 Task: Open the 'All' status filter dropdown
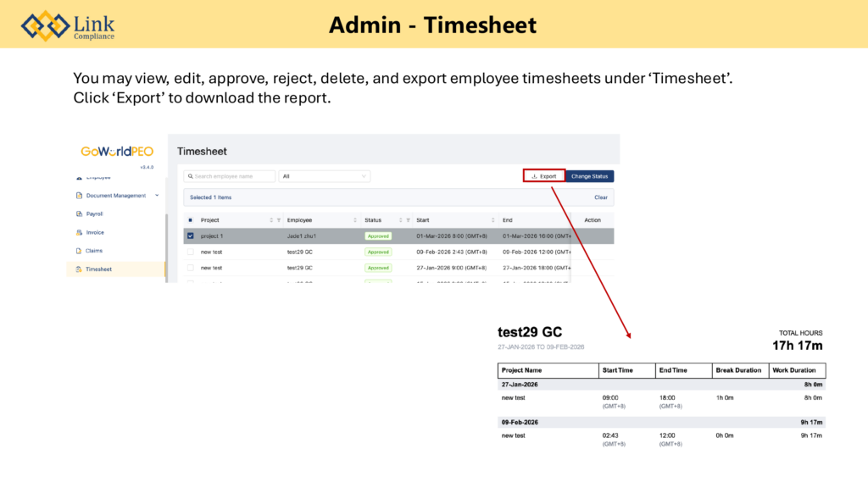(325, 176)
